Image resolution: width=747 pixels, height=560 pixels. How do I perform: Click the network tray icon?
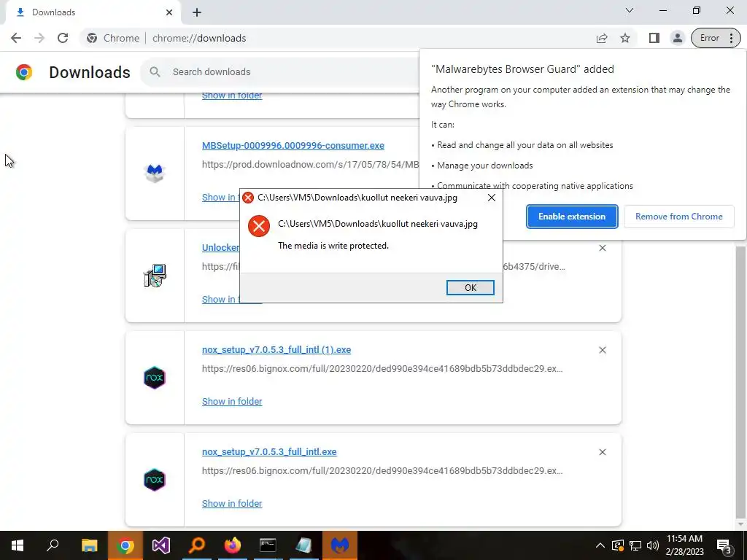tap(635, 545)
